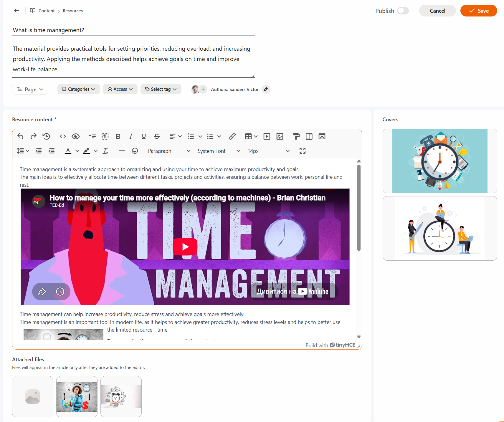504x422 pixels.
Task: Open the emoji picker
Action: (x=135, y=151)
